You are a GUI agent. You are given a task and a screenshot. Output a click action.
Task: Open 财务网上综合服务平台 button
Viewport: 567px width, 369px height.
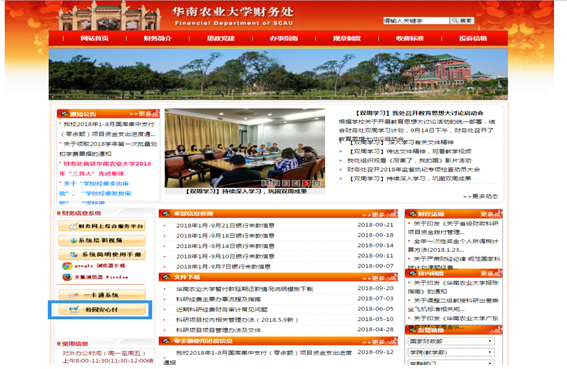(102, 226)
